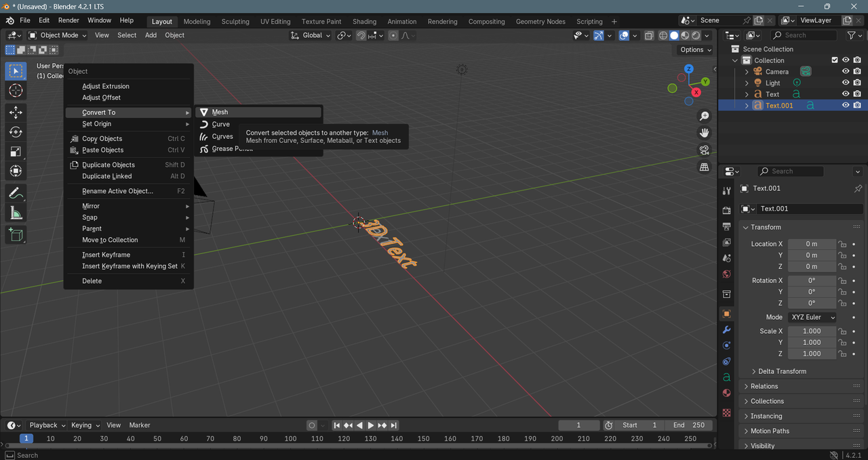The height and width of the screenshot is (460, 868).
Task: Click Delete in the context menu
Action: (129, 280)
